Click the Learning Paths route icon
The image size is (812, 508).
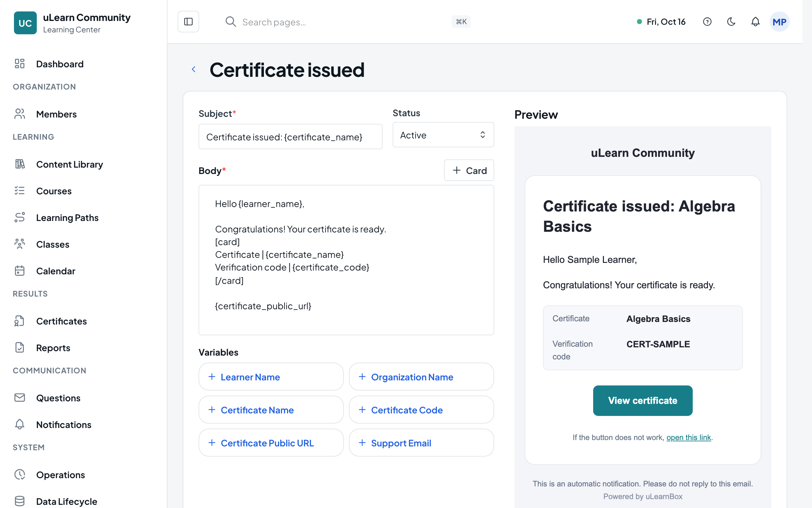point(20,217)
